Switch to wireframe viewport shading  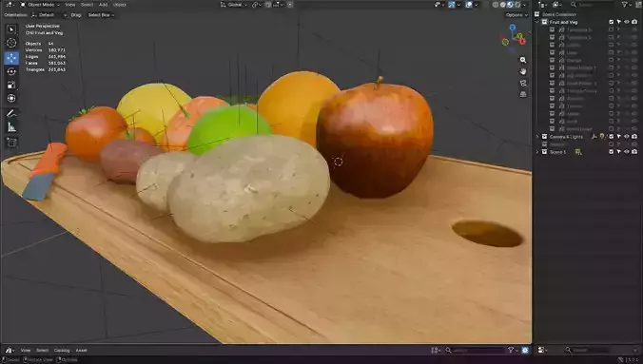coord(496,5)
